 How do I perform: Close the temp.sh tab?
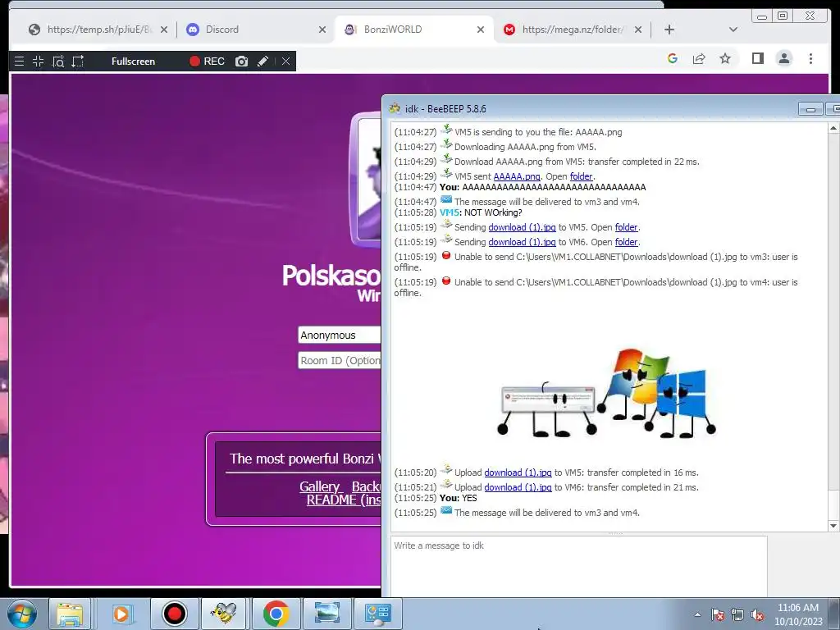(x=164, y=30)
